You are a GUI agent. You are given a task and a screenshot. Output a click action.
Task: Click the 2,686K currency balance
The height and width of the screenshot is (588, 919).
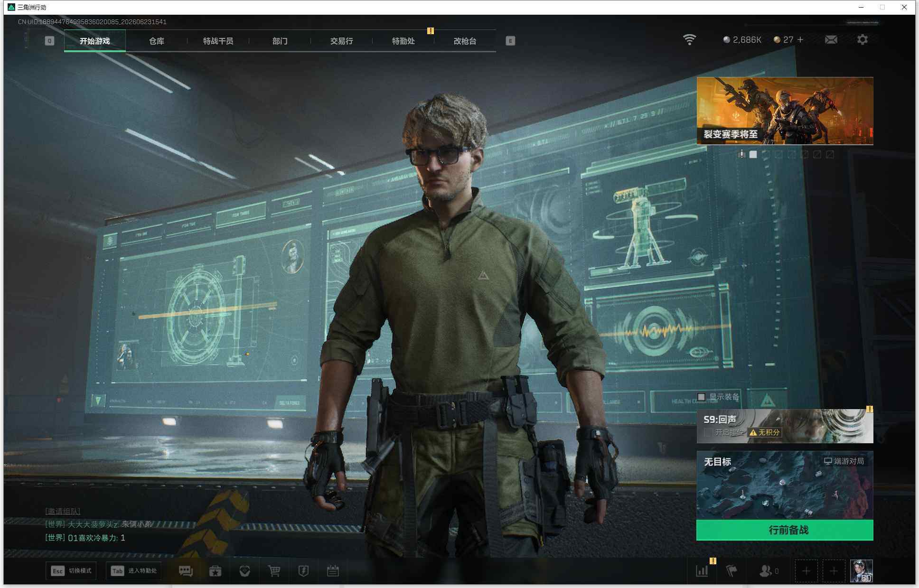[747, 40]
